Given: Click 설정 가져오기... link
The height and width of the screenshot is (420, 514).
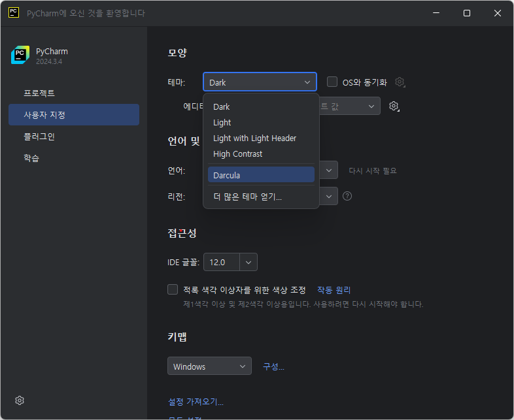Looking at the screenshot, I should coord(196,402).
